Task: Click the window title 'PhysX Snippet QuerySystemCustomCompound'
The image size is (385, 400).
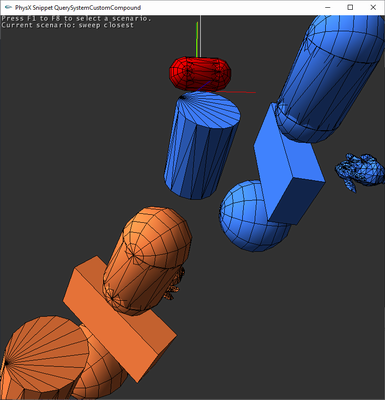Action: [78, 7]
